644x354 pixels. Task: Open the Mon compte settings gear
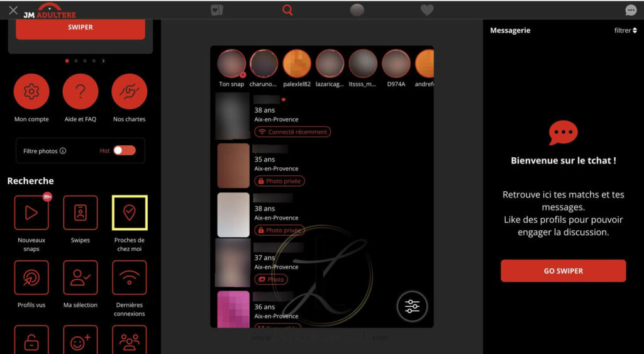[31, 91]
